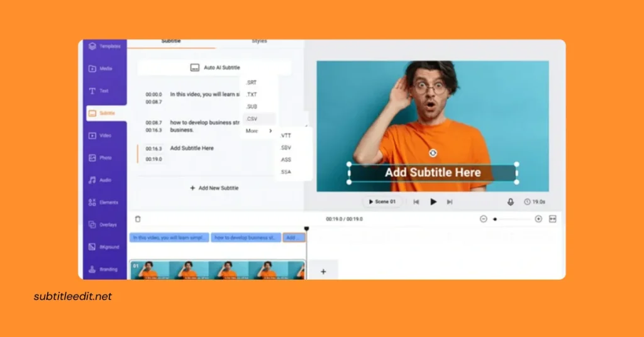
Task: Click the 19.0s duration indicator
Action: click(535, 202)
